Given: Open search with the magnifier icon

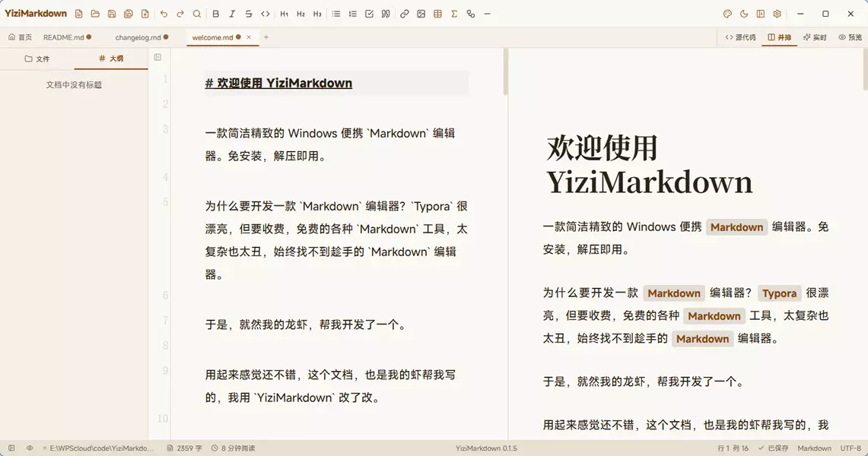Looking at the screenshot, I should click(x=197, y=14).
